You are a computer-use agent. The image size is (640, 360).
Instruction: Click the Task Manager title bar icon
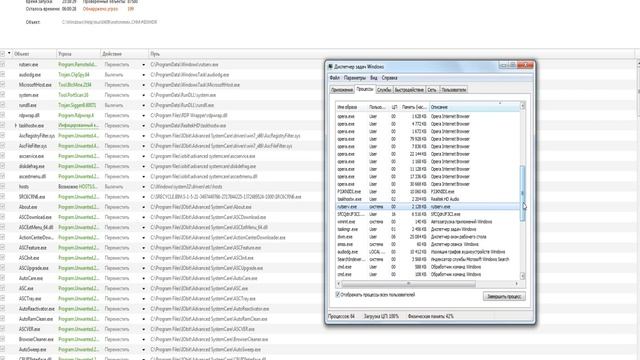[x=331, y=67]
